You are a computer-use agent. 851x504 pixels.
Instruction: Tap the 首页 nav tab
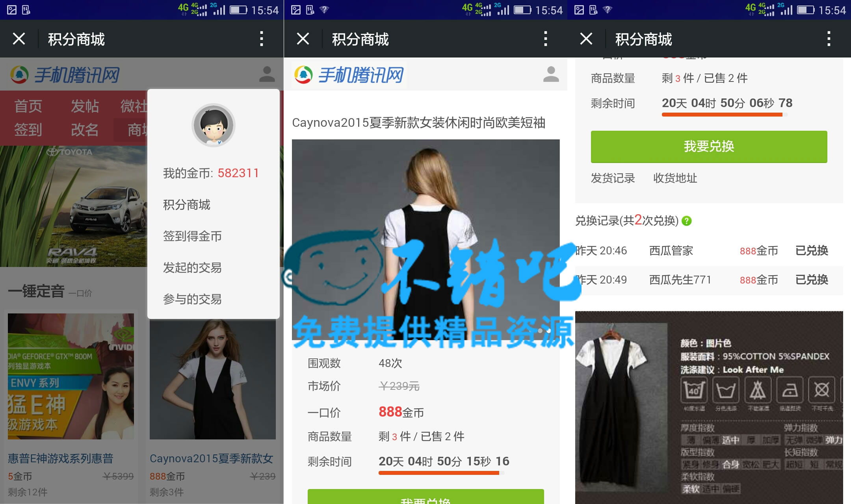pos(28,106)
